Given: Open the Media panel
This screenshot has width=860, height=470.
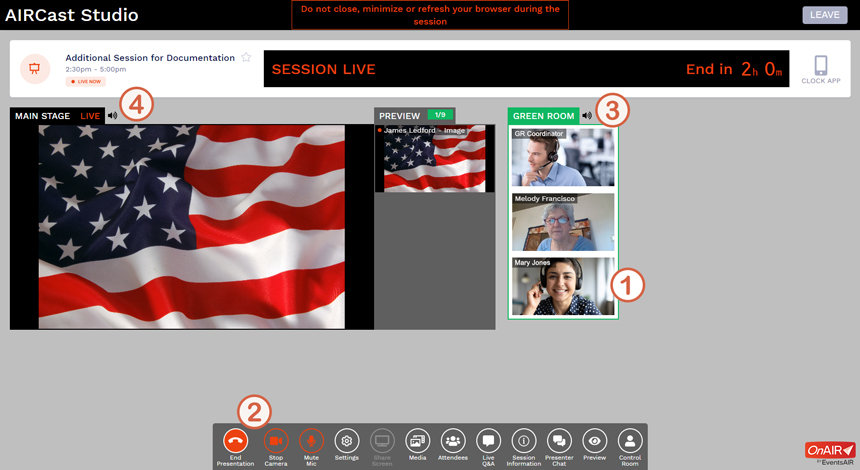Looking at the screenshot, I should click(x=417, y=441).
